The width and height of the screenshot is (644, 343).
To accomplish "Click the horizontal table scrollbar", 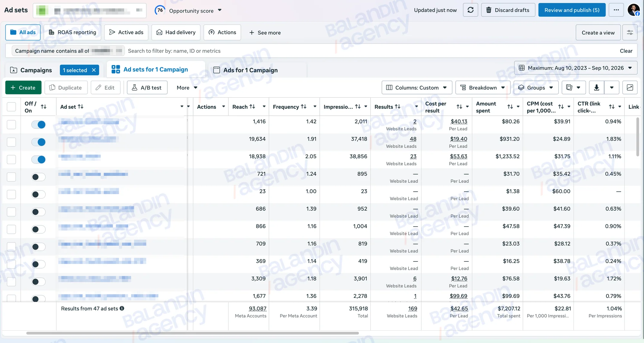I will 193,333.
